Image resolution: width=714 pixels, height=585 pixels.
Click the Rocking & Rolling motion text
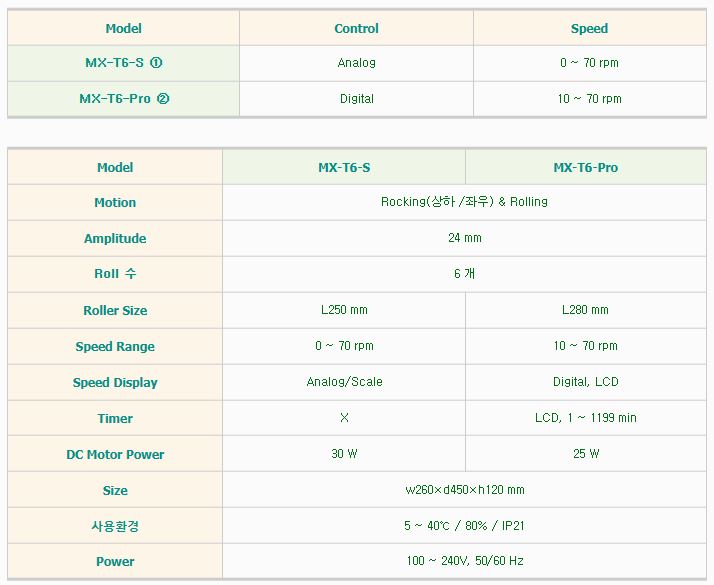pyautogui.click(x=464, y=202)
